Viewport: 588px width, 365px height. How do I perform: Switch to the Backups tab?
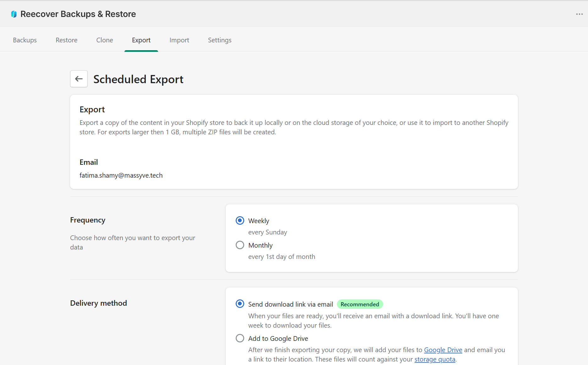[25, 40]
